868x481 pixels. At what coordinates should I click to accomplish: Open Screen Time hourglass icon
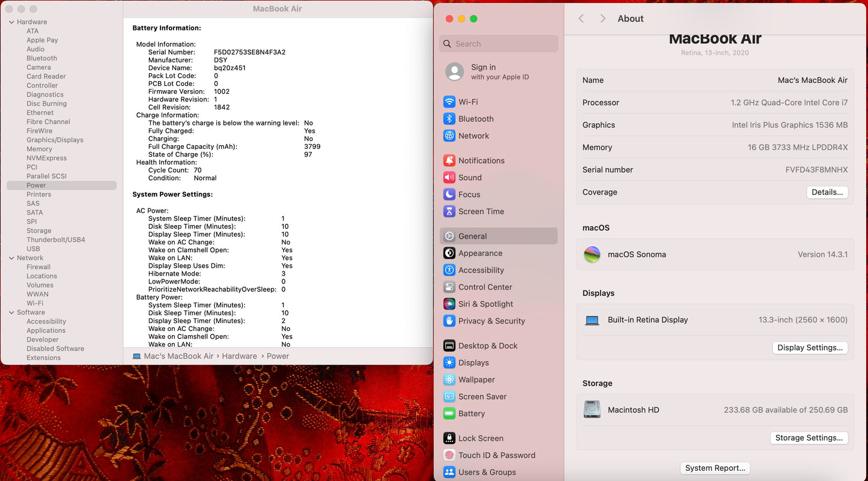pos(449,211)
